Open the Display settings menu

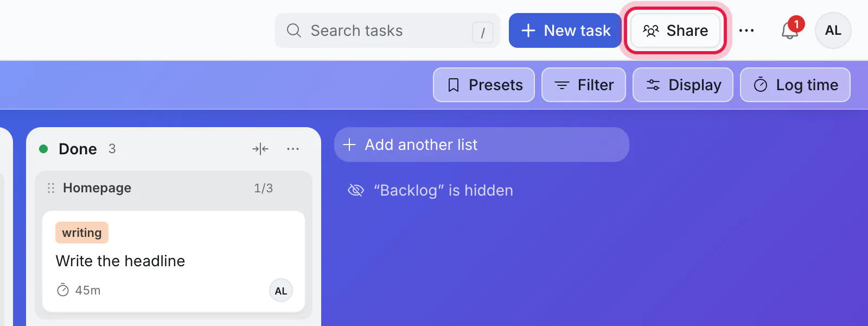(683, 85)
